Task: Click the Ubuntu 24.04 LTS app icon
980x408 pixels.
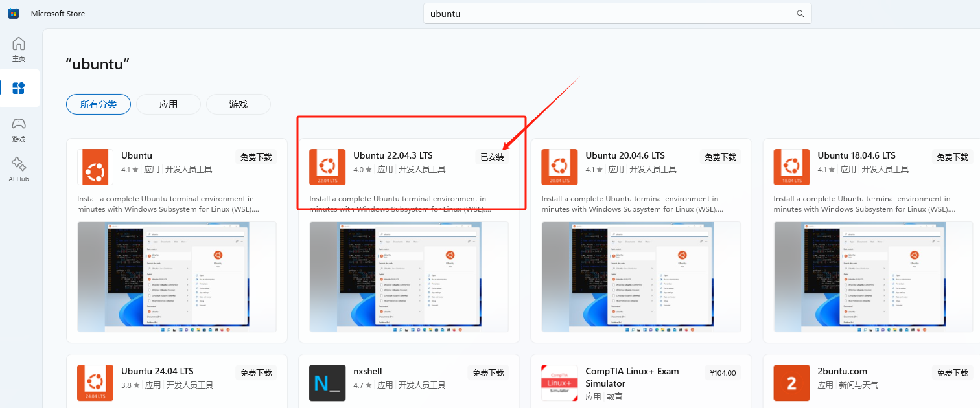Action: point(95,383)
